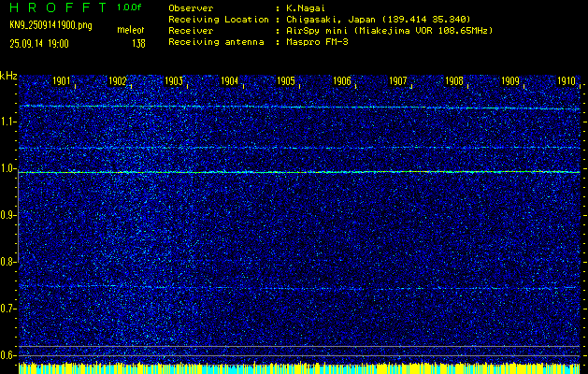
Task: Click the version label 1.0.0f
Action: point(129,7)
